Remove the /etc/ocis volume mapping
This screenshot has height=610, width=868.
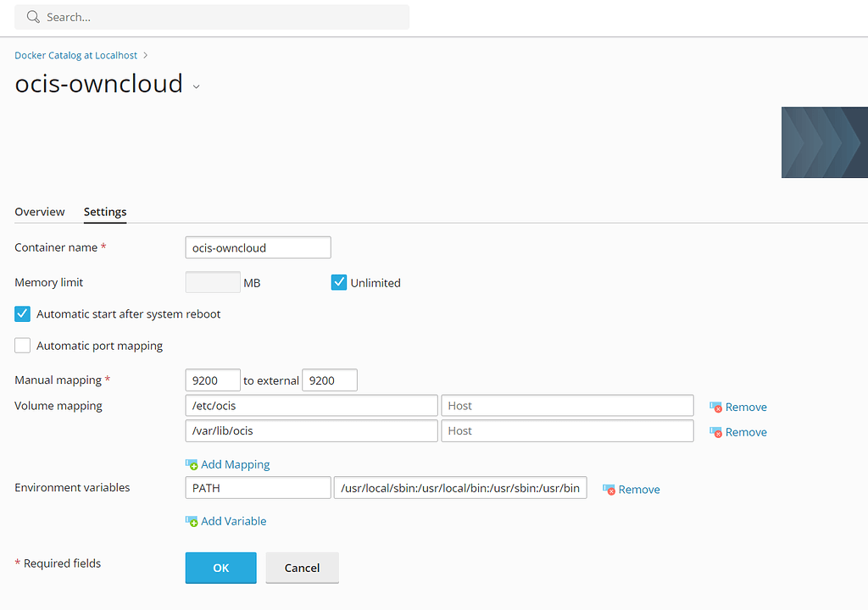(738, 406)
